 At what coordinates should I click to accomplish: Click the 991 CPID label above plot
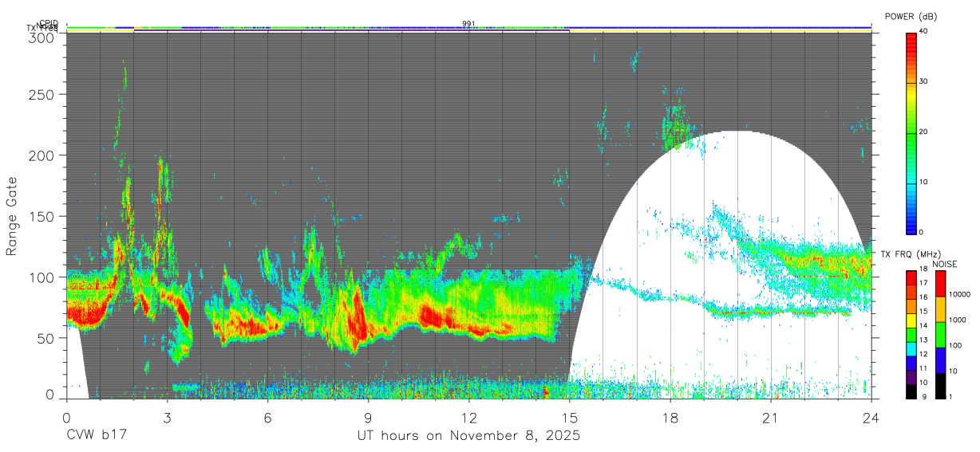[468, 24]
